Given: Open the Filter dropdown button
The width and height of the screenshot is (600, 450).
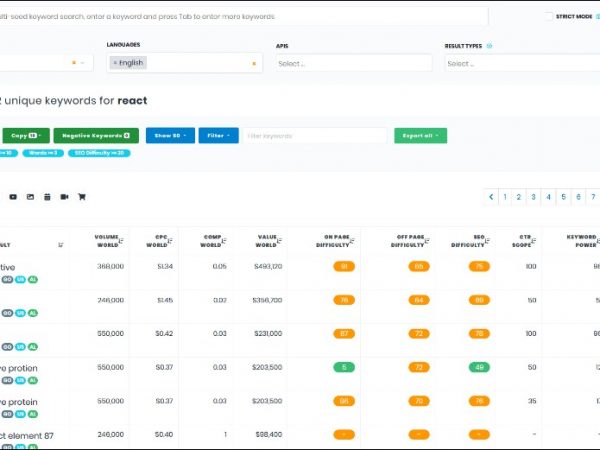Looking at the screenshot, I should point(218,135).
